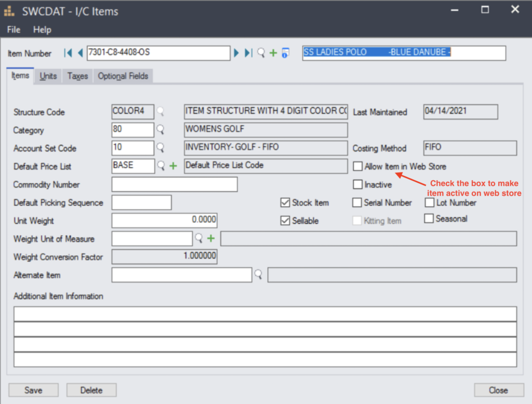Go to last item record arrow
The width and height of the screenshot is (532, 404).
(x=248, y=53)
